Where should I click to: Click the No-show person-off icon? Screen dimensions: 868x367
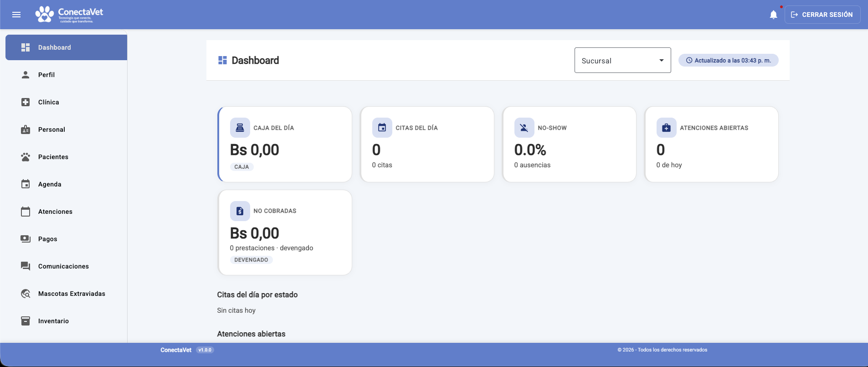[x=524, y=128]
